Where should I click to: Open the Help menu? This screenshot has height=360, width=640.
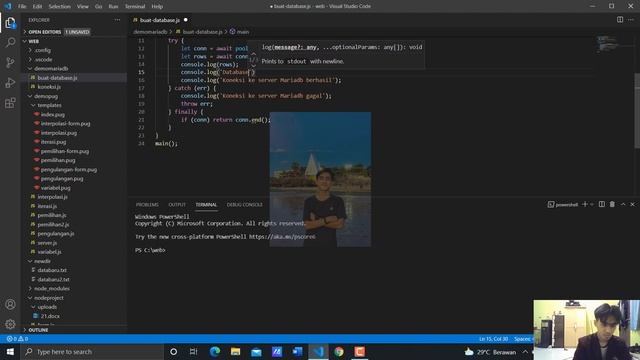coord(157,7)
